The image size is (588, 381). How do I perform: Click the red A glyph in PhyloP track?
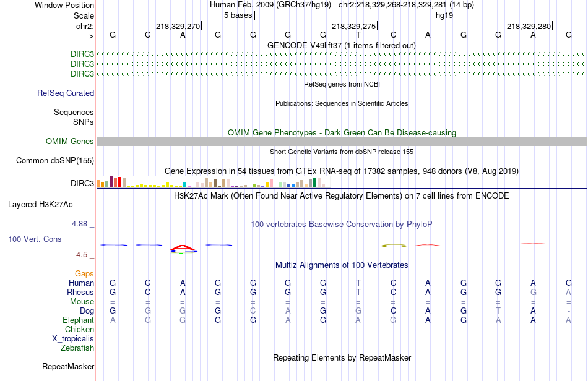183,247
